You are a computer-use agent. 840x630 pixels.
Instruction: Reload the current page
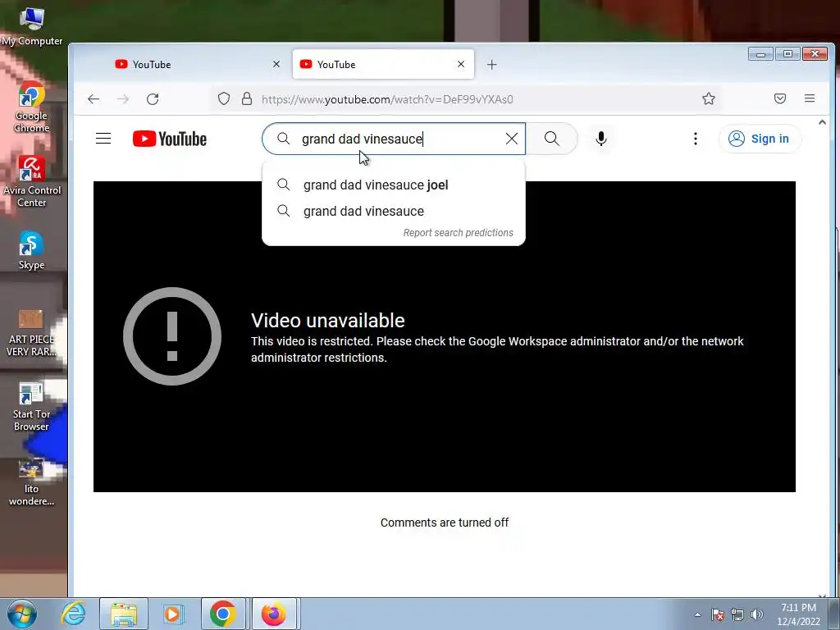point(153,99)
